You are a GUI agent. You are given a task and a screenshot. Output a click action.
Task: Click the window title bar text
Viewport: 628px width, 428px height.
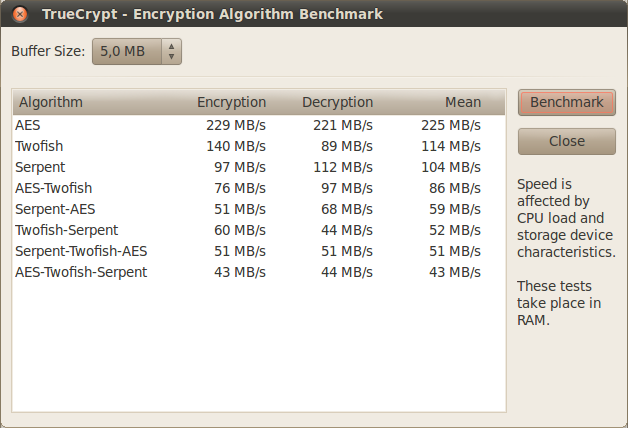coord(212,14)
